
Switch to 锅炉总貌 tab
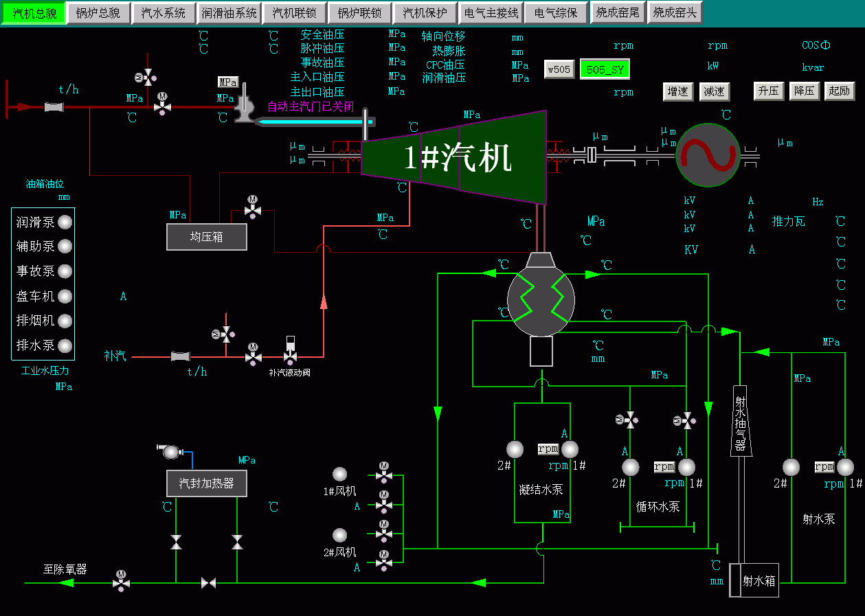tap(98, 13)
